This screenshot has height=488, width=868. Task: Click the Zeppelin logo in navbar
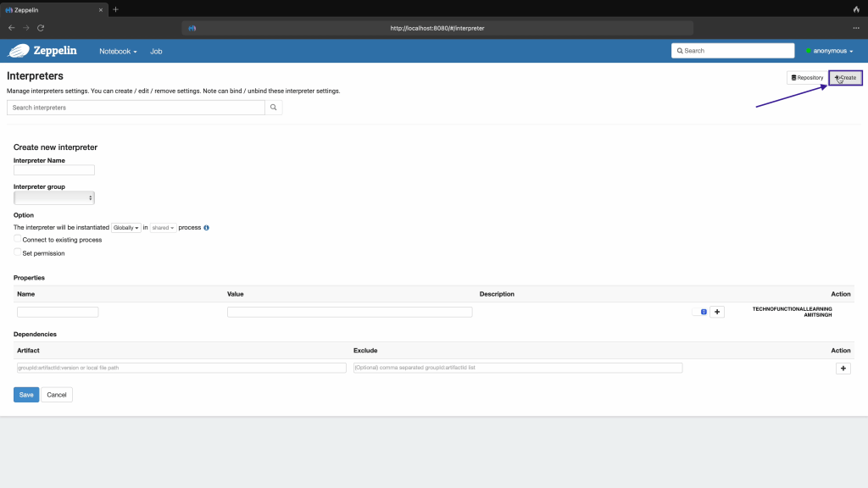coord(43,51)
